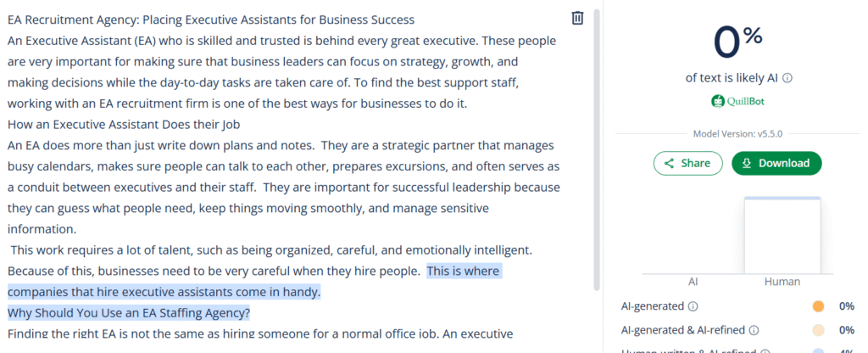Click the AI label under the chart
Image resolution: width=868 pixels, height=353 pixels.
693,282
